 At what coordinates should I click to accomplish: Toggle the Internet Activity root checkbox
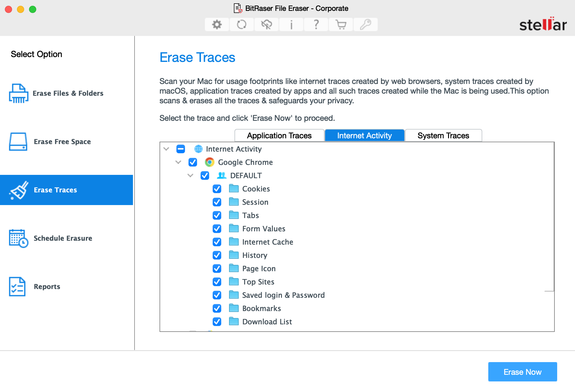[181, 149]
